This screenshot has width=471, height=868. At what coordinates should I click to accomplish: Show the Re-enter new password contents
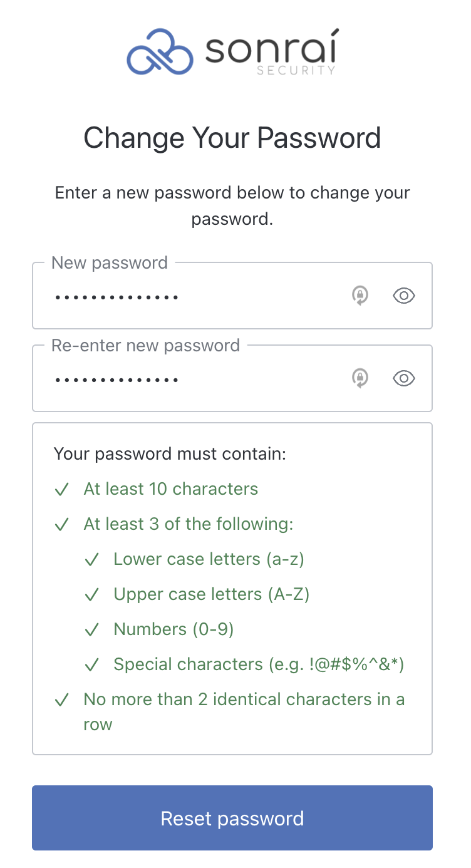pos(404,378)
